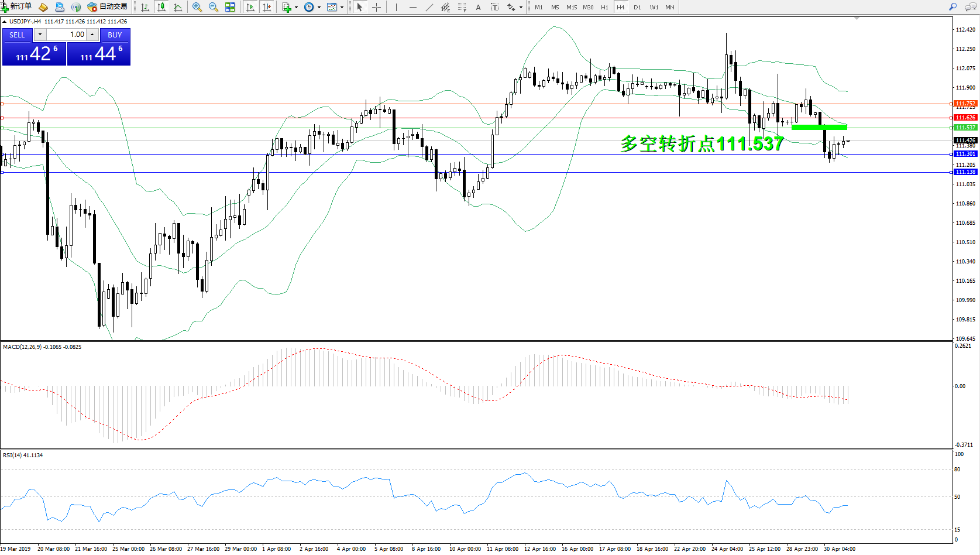The height and width of the screenshot is (555, 980).
Task: Pick the horizontal line drawing tool
Action: coord(413,7)
